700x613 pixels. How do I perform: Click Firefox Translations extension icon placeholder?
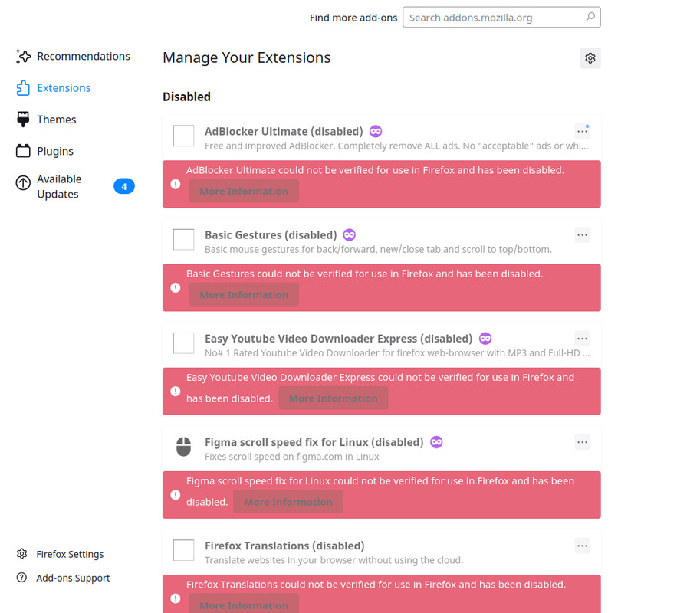point(183,550)
